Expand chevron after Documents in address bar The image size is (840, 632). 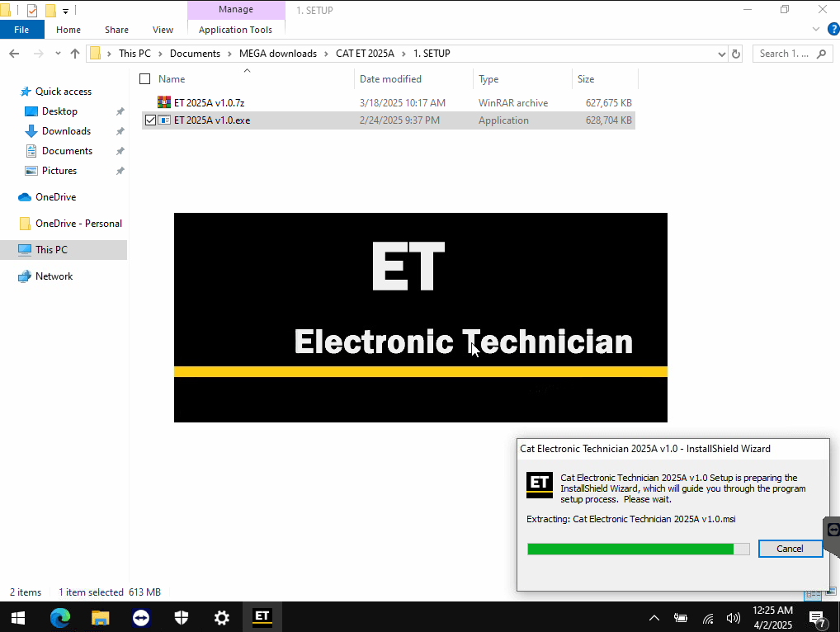pyautogui.click(x=230, y=54)
